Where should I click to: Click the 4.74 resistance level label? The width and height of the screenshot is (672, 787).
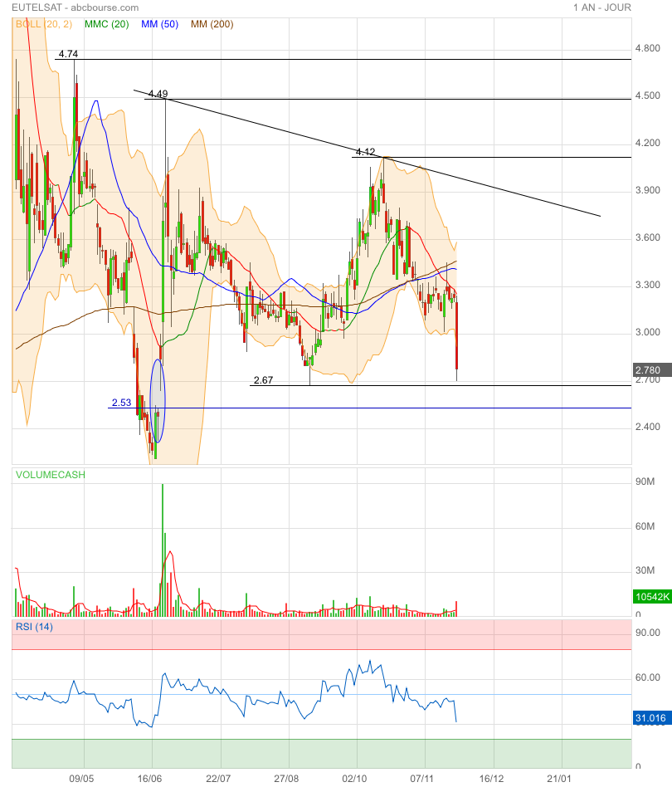[66, 54]
